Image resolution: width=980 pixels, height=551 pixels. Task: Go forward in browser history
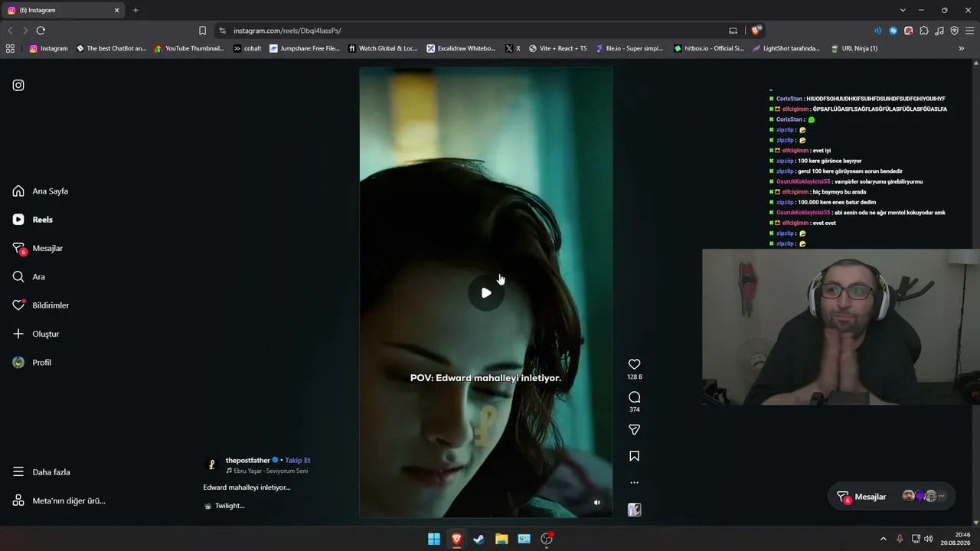point(25,31)
